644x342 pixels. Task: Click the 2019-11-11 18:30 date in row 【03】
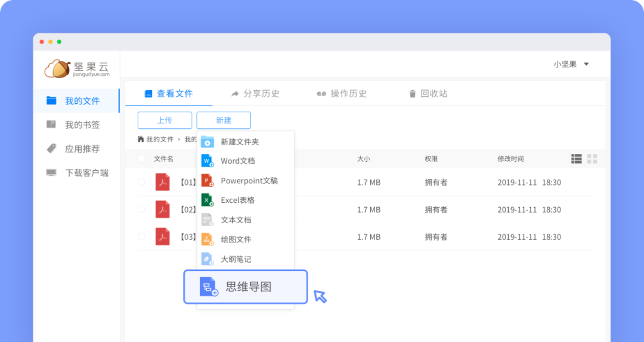click(x=530, y=237)
